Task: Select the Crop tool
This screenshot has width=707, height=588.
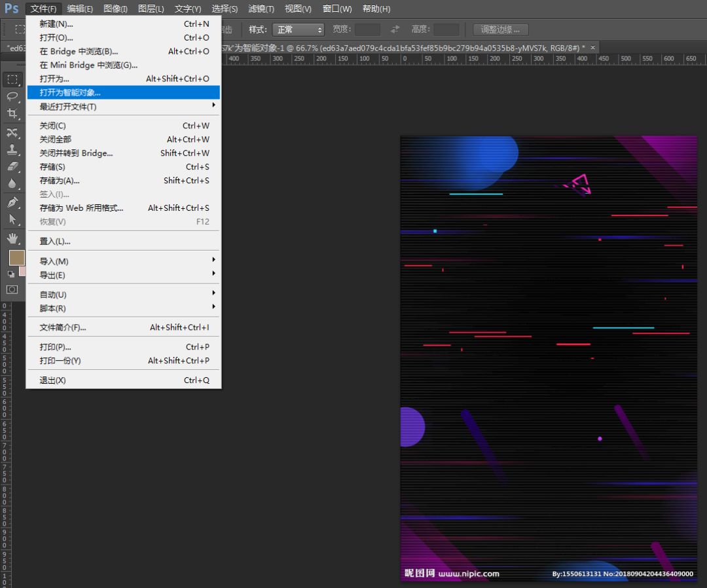Action: coord(12,114)
